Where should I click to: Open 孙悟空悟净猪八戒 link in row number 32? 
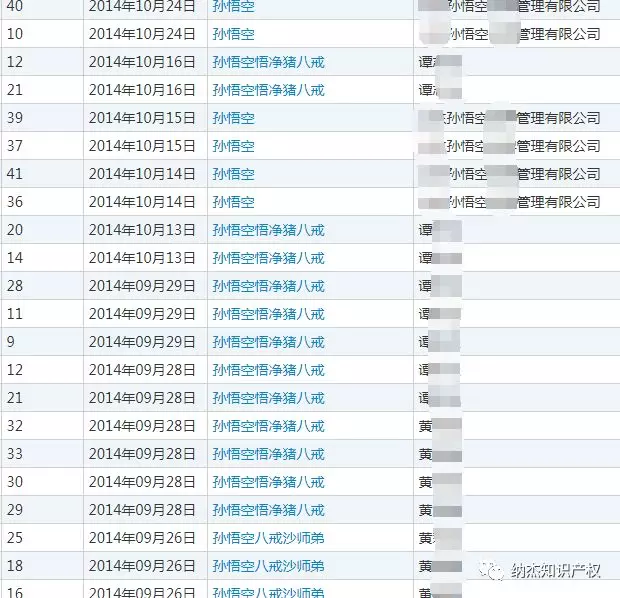[x=268, y=426]
